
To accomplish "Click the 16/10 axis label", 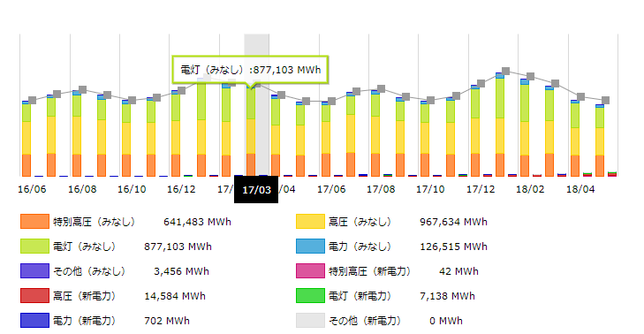I will [x=132, y=189].
